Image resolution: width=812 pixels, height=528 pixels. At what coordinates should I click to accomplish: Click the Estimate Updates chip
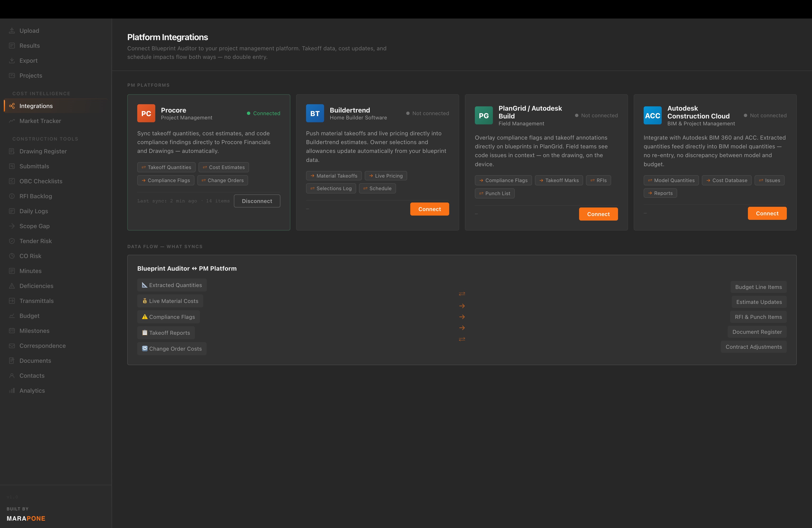(x=759, y=302)
